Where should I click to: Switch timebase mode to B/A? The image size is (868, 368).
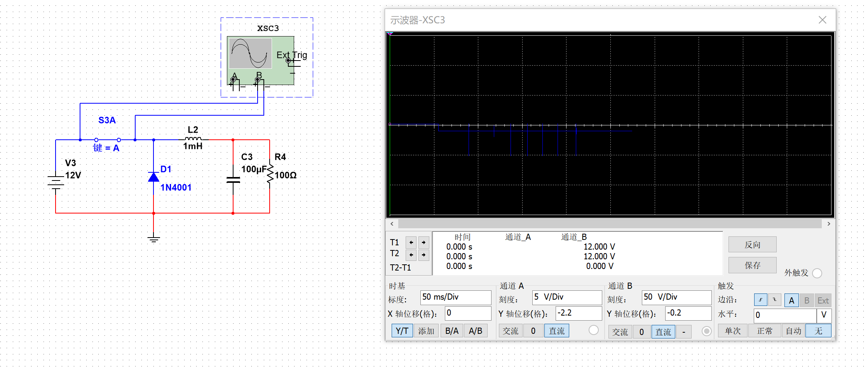(452, 331)
